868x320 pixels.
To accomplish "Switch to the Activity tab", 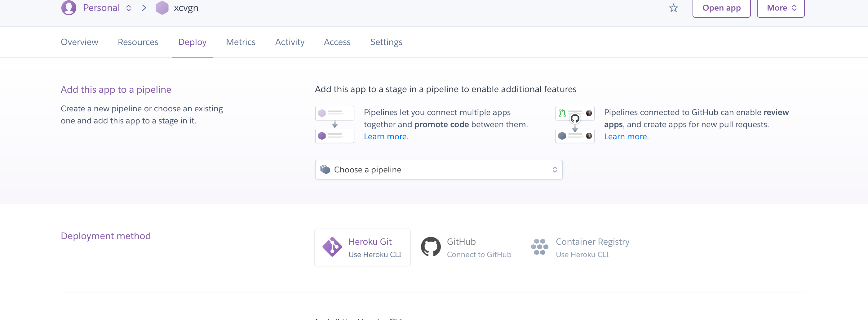I will click(290, 42).
